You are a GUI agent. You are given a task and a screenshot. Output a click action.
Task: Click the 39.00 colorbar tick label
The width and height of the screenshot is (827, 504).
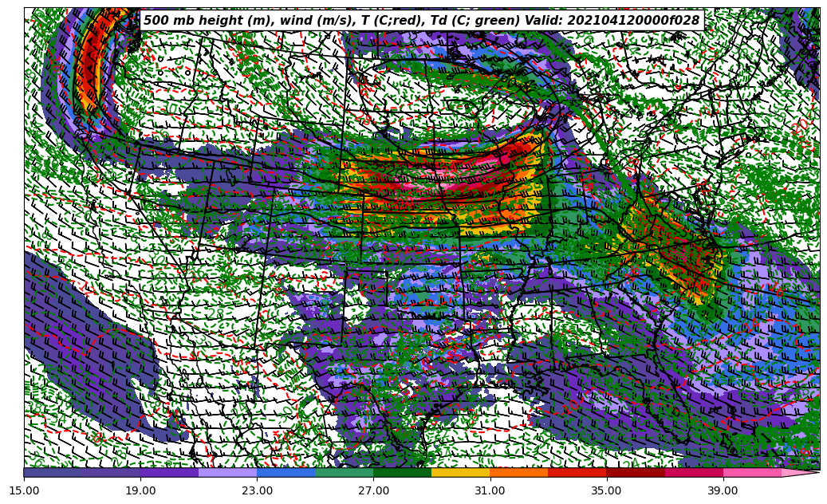click(x=723, y=490)
